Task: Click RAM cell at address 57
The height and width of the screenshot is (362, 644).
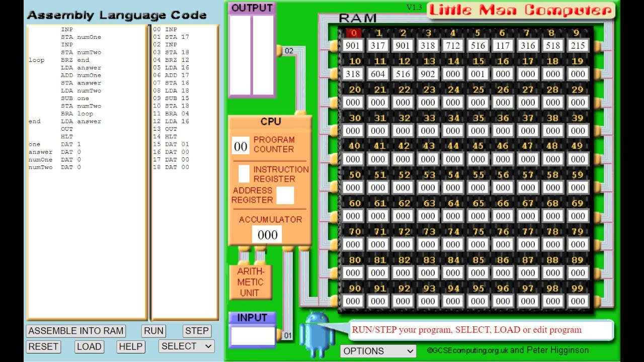Action: (528, 188)
